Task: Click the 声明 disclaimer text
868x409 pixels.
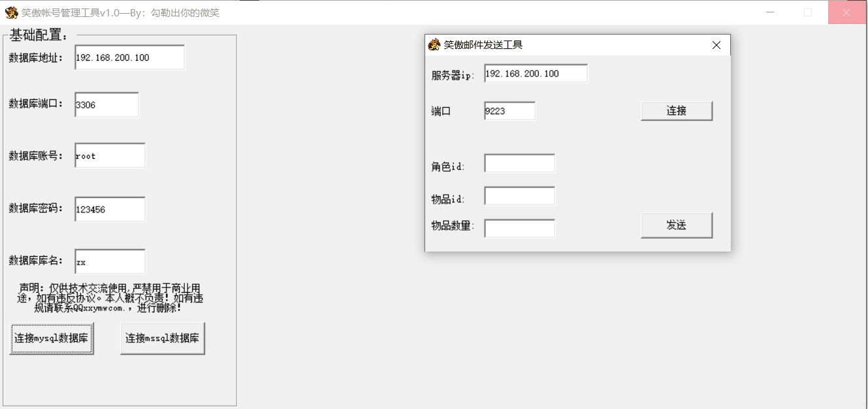Action: point(110,297)
